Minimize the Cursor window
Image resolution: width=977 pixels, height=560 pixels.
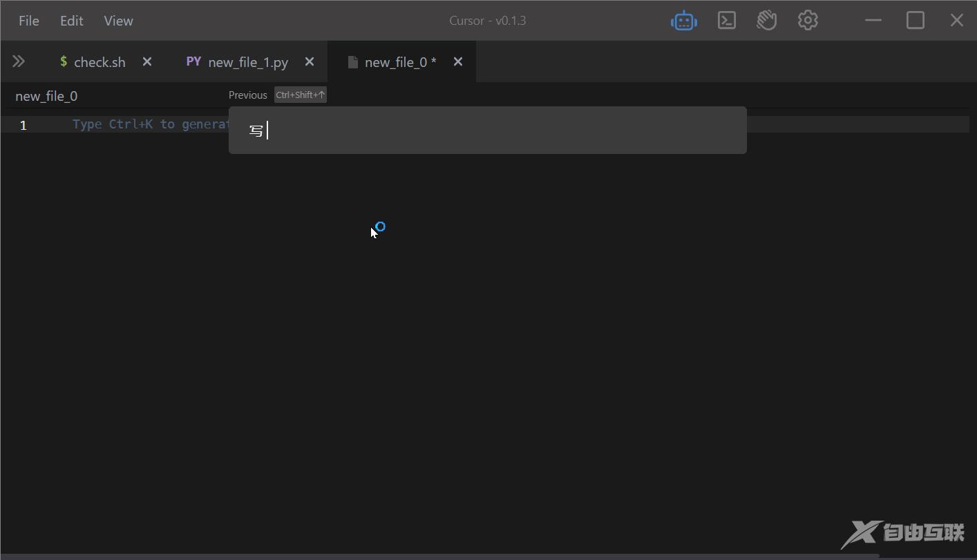873,21
